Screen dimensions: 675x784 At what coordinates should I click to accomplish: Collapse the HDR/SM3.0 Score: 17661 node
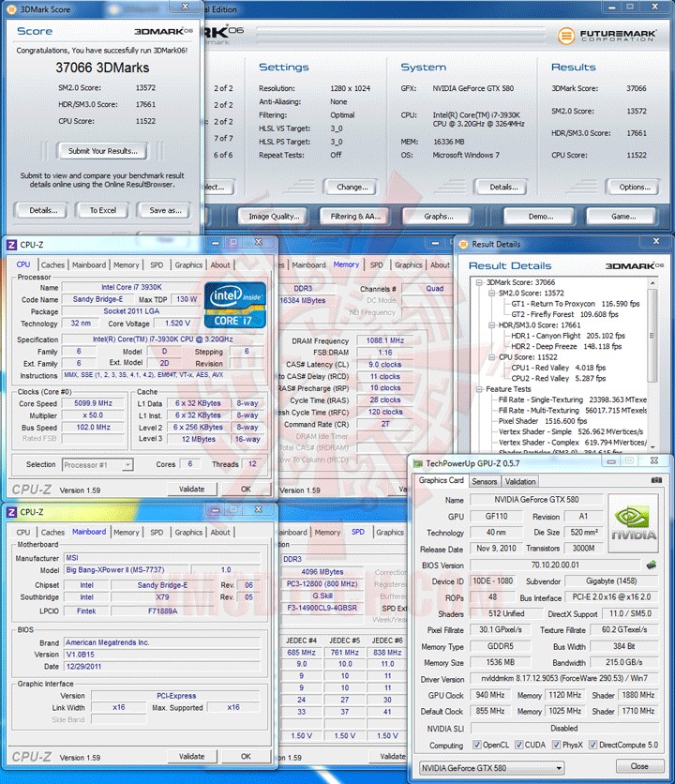click(491, 325)
